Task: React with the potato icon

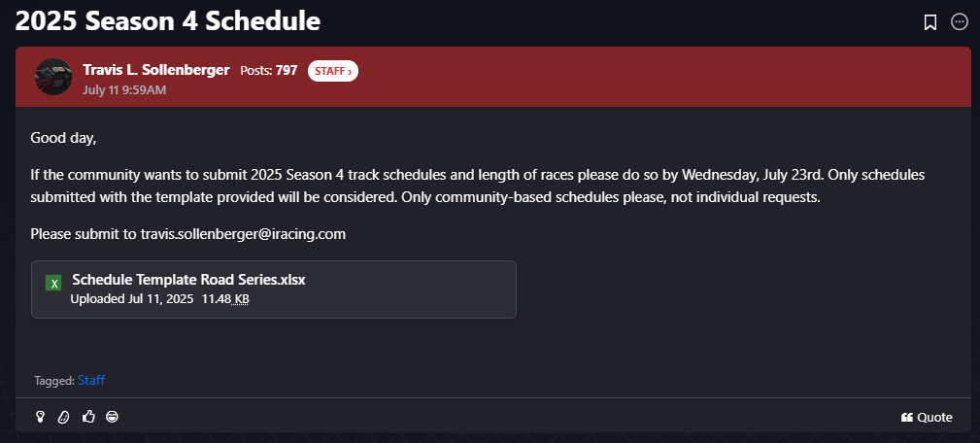Action: tap(63, 417)
